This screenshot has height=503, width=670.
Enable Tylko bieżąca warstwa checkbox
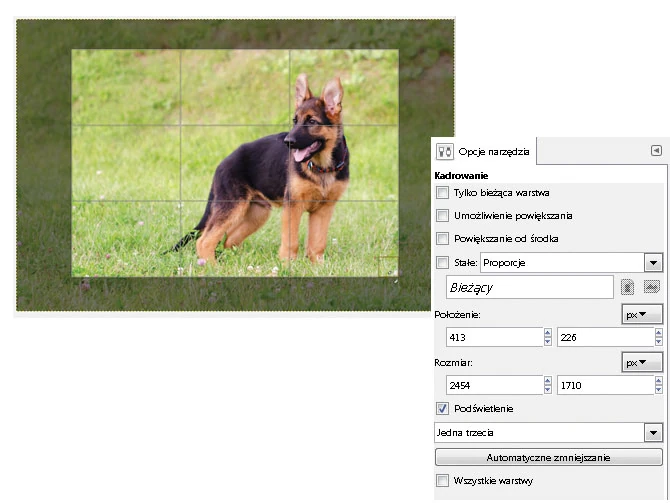(442, 192)
